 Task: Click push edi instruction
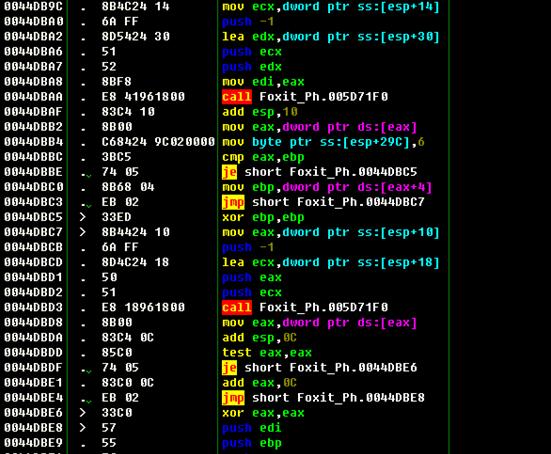(x=252, y=428)
